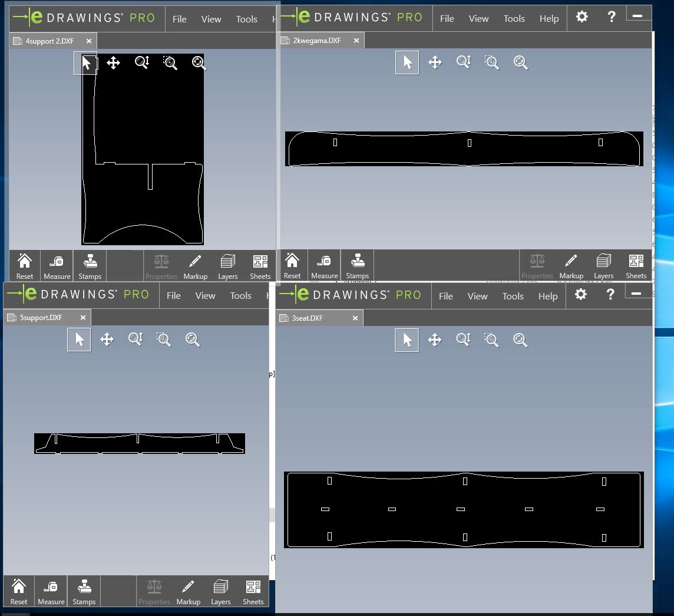Open View menu in 4support 2.DXF window
Image resolution: width=674 pixels, height=616 pixels.
[x=211, y=19]
